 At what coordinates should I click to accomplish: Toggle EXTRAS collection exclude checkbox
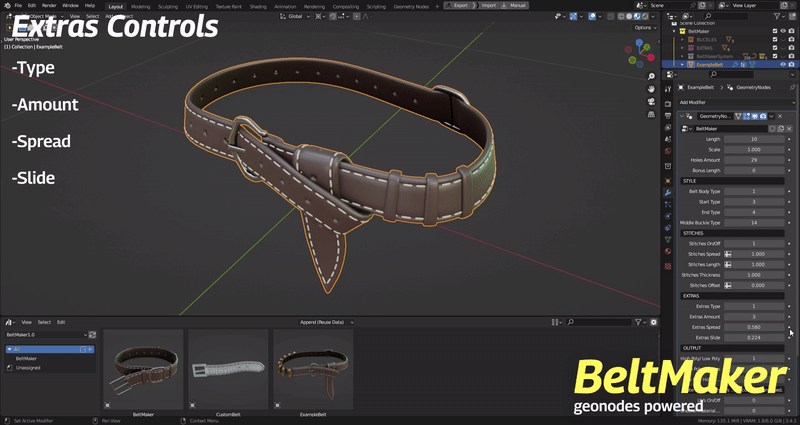click(x=775, y=48)
